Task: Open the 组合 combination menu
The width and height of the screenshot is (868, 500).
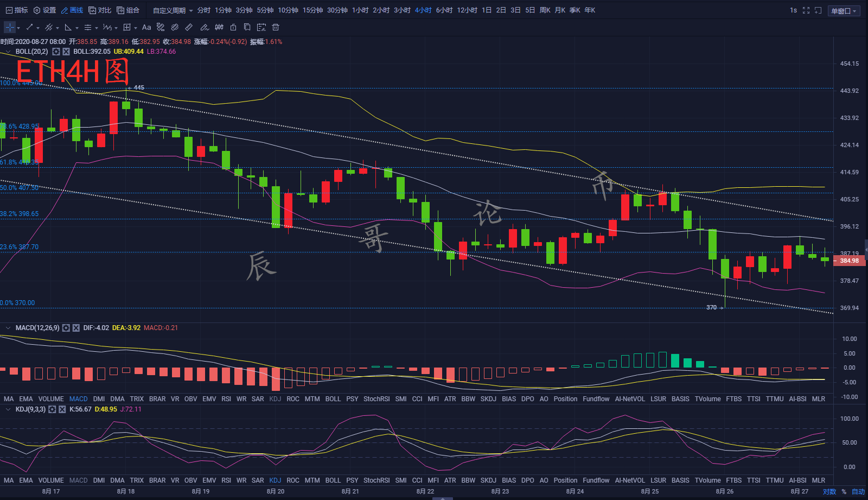Action: pyautogui.click(x=128, y=10)
